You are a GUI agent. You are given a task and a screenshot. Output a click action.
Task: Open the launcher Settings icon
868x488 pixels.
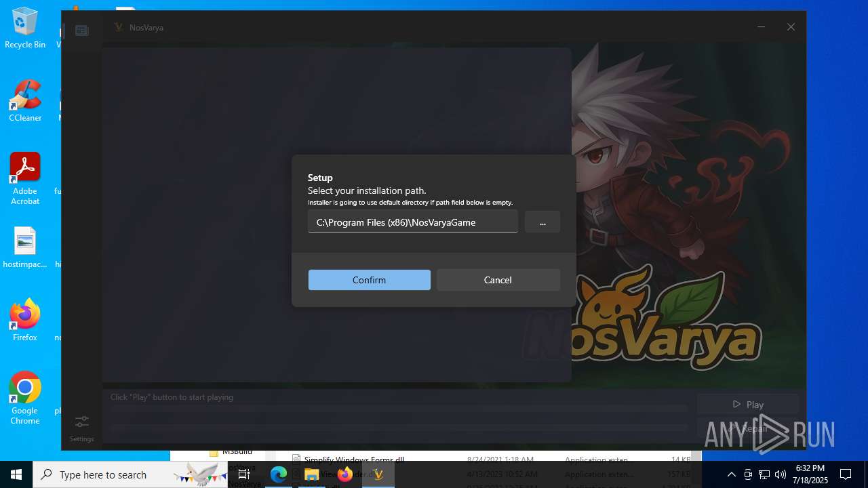[x=81, y=427]
